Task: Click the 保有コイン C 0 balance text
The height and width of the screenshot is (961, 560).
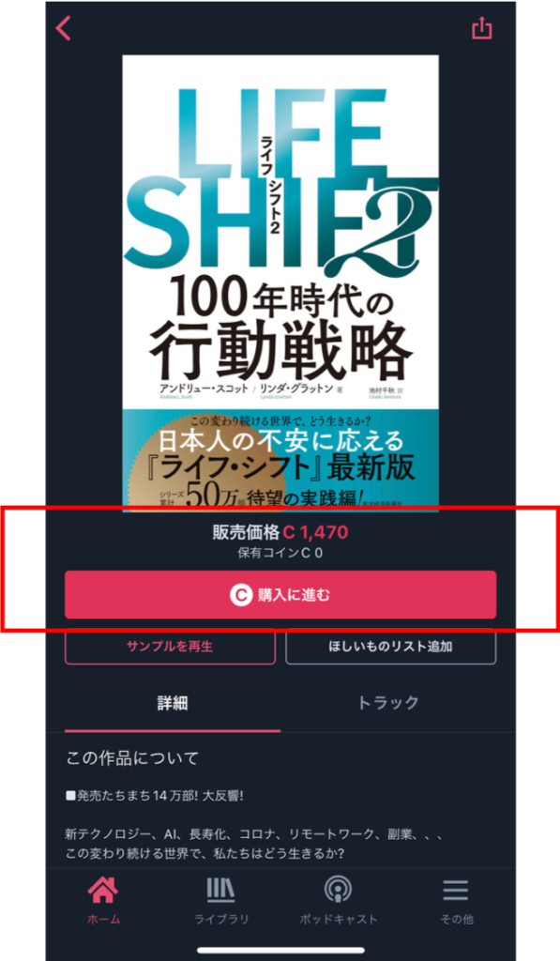Action: pyautogui.click(x=280, y=554)
